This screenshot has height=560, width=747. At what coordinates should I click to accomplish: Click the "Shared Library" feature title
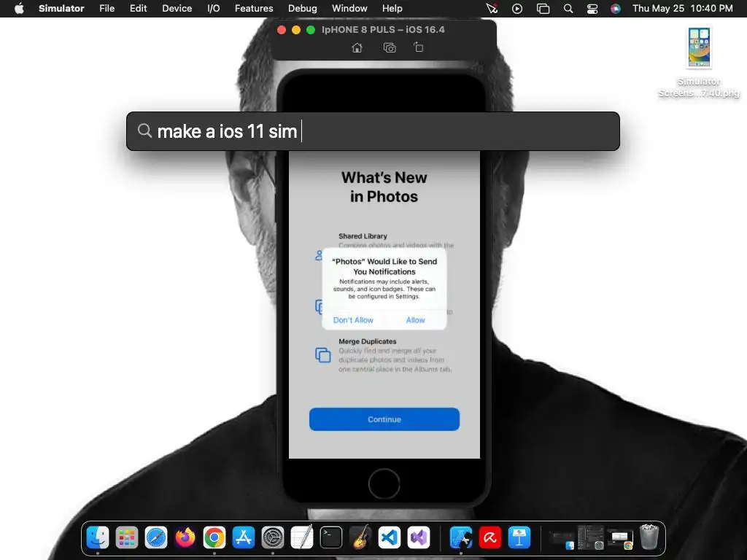(363, 236)
